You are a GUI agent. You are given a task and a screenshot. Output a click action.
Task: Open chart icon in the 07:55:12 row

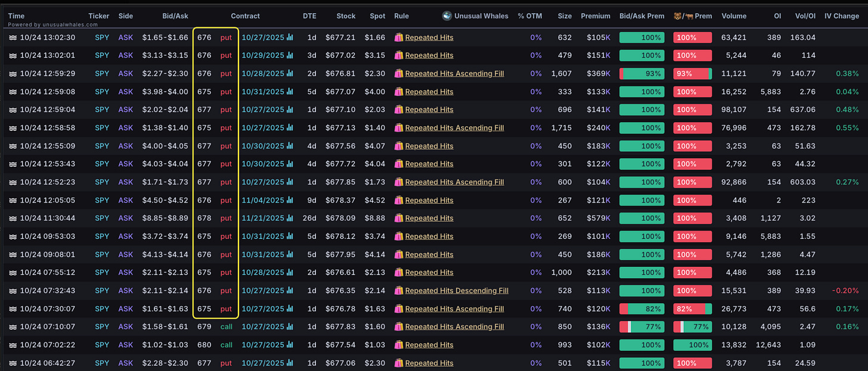click(x=290, y=273)
